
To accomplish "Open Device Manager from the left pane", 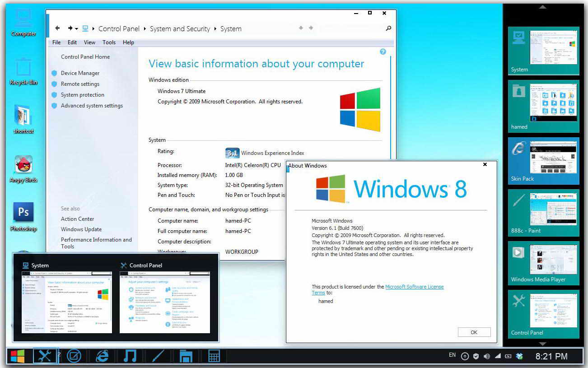I will click(80, 73).
